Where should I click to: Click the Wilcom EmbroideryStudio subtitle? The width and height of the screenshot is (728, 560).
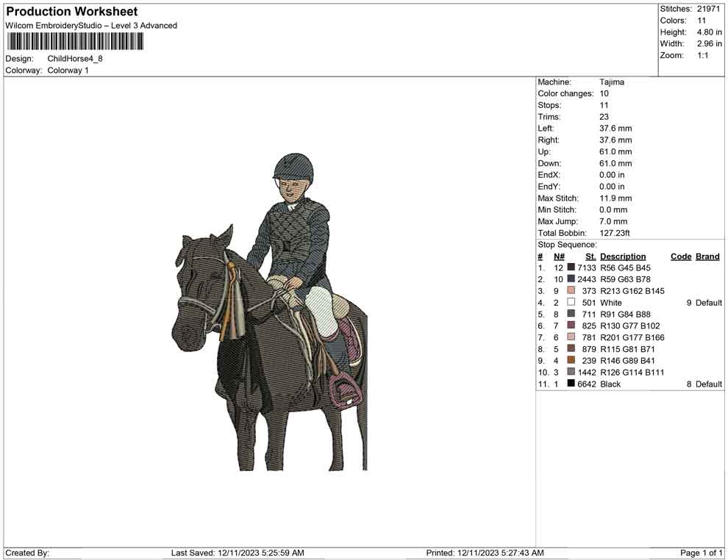coord(91,26)
